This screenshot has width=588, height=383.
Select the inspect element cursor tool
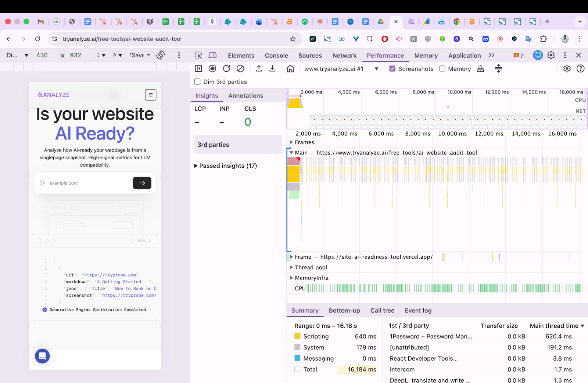tap(198, 55)
